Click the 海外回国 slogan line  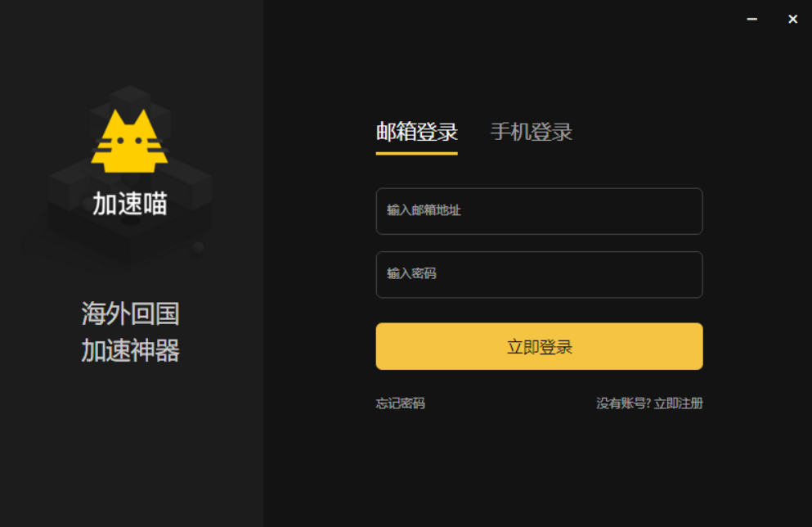[x=130, y=314]
